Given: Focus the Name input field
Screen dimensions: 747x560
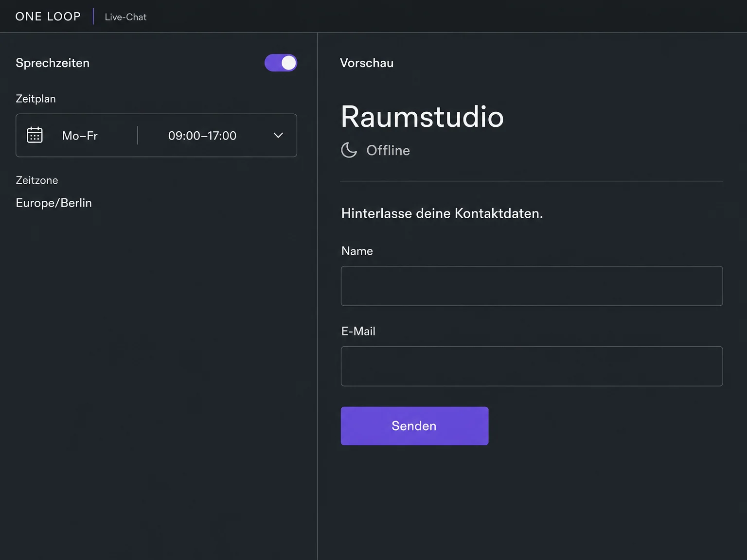Looking at the screenshot, I should pyautogui.click(x=532, y=286).
